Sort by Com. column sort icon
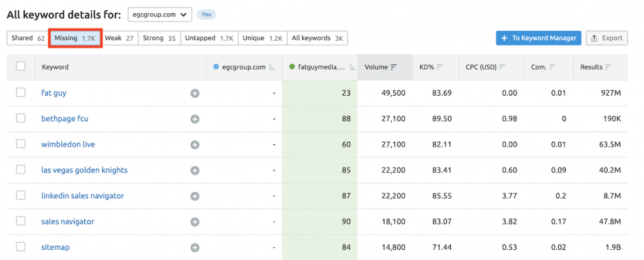The width and height of the screenshot is (644, 260). [x=552, y=67]
